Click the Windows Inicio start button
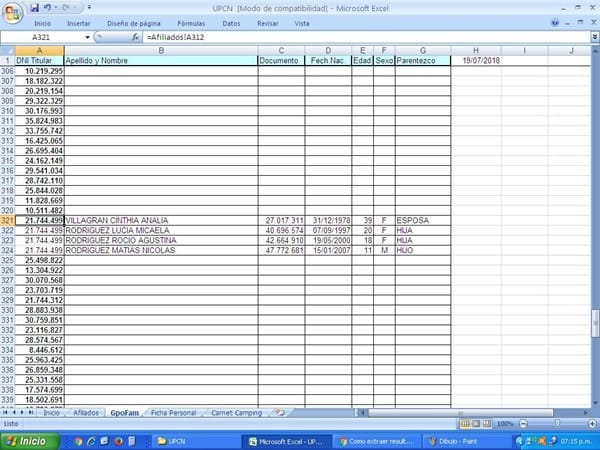This screenshot has width=600, height=450. (30, 441)
